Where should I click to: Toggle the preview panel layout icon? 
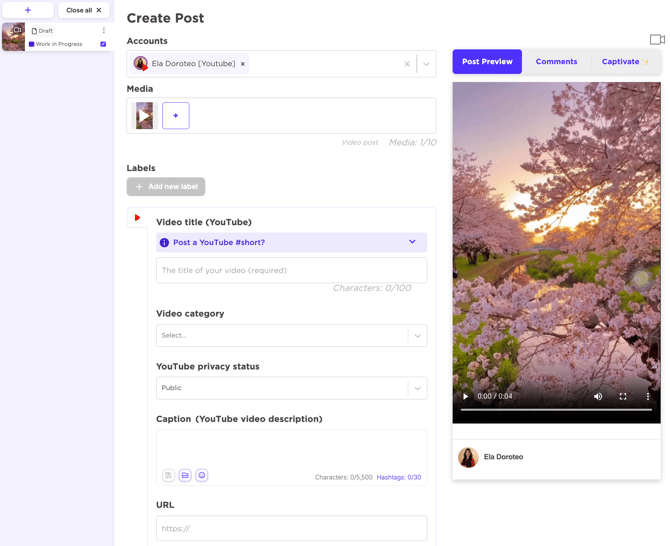pyautogui.click(x=656, y=40)
